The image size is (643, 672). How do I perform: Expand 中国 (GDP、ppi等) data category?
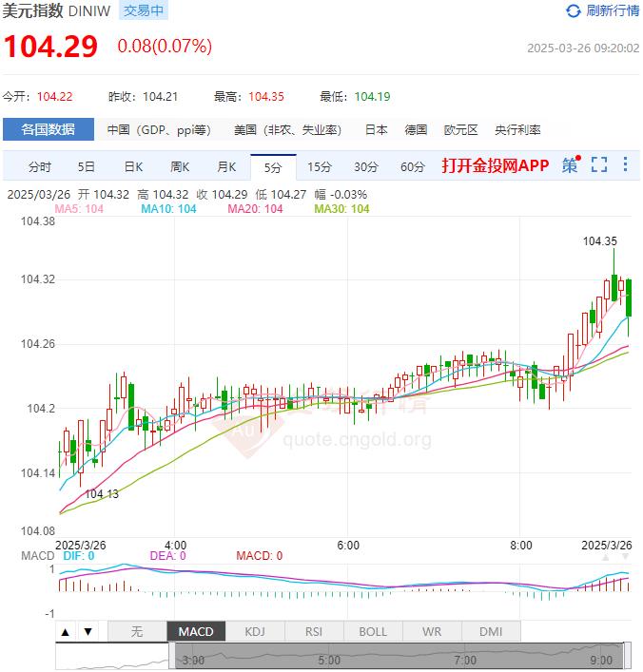(x=158, y=130)
